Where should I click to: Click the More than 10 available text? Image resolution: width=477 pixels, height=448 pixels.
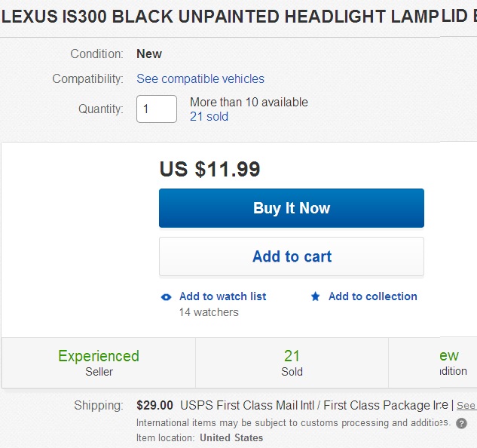249,102
